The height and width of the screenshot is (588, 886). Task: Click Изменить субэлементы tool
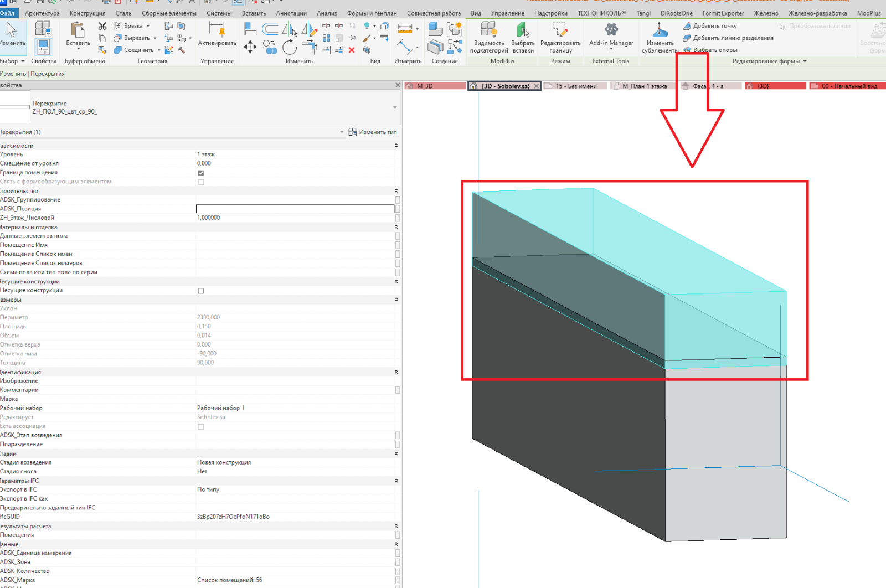pyautogui.click(x=660, y=38)
